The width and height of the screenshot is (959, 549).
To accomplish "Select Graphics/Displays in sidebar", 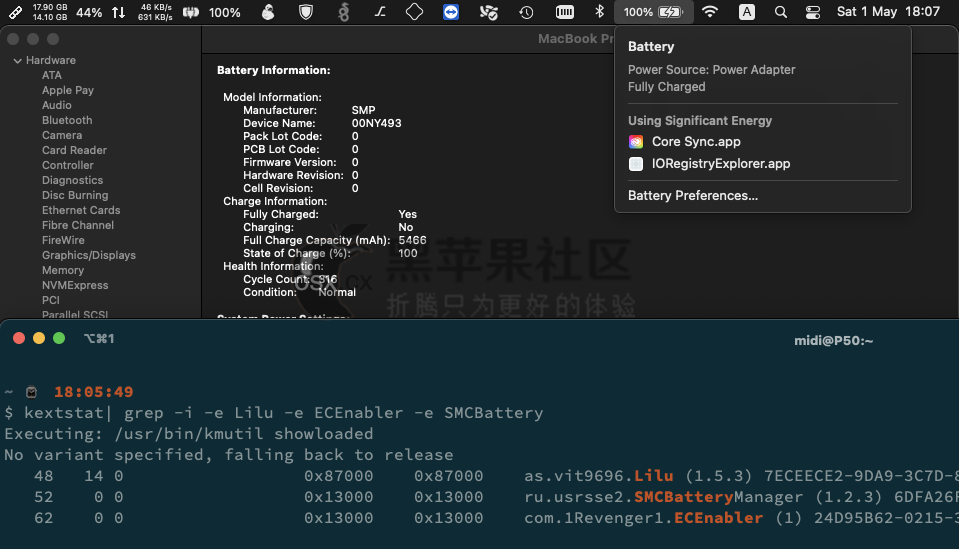I will click(x=89, y=255).
